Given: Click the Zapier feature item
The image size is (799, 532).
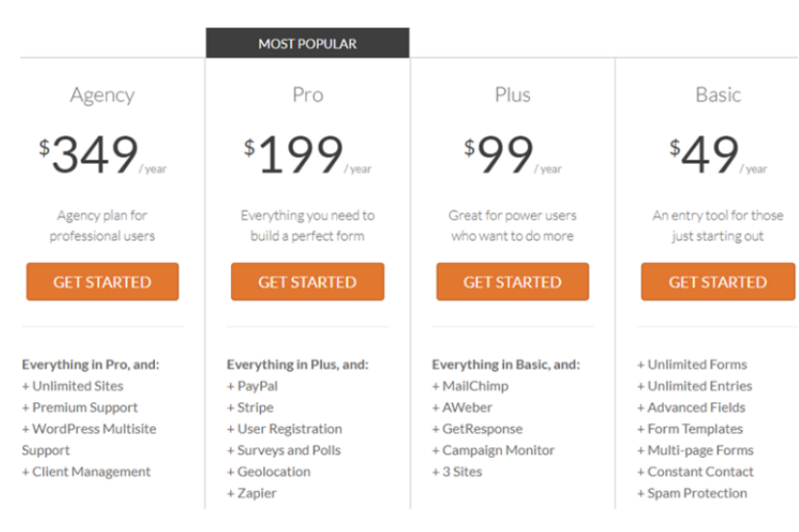Looking at the screenshot, I should [x=251, y=493].
